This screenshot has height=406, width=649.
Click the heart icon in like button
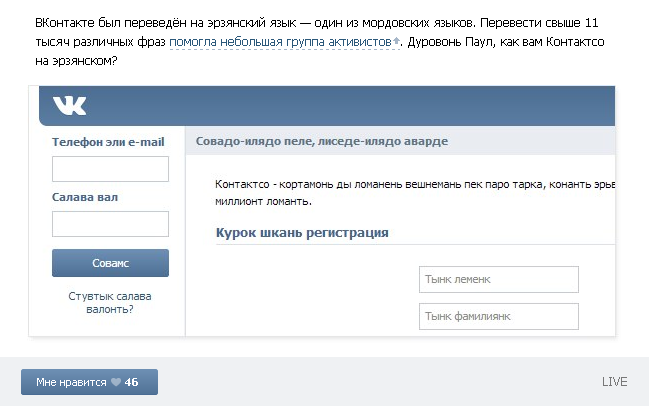[116, 382]
